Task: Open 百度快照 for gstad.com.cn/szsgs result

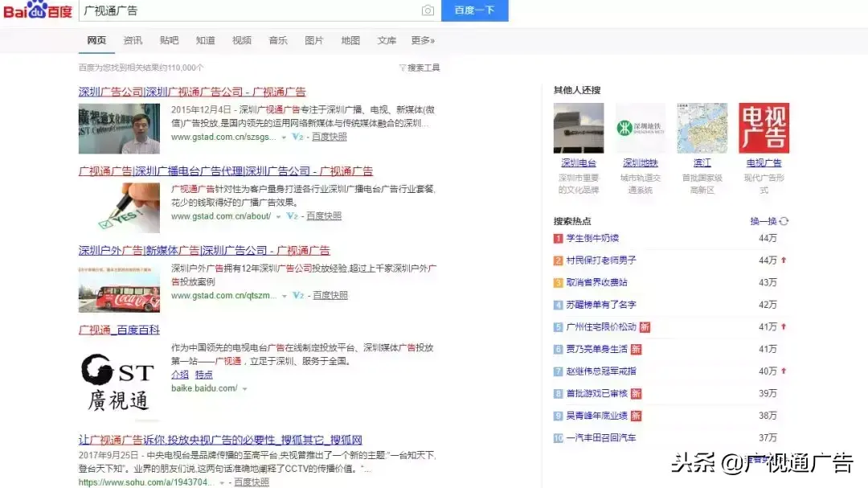Action: (x=330, y=137)
